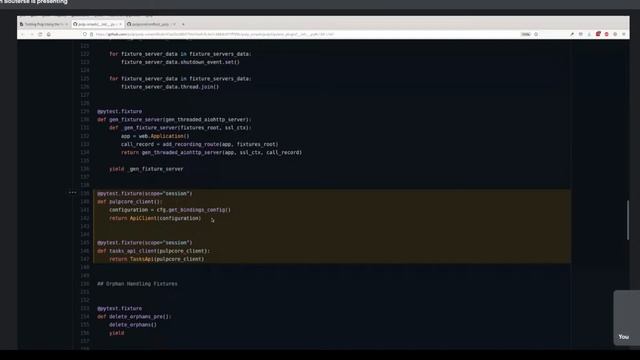Click 'app = web.Application()' line
This screenshot has width=640, height=360.
(155, 136)
